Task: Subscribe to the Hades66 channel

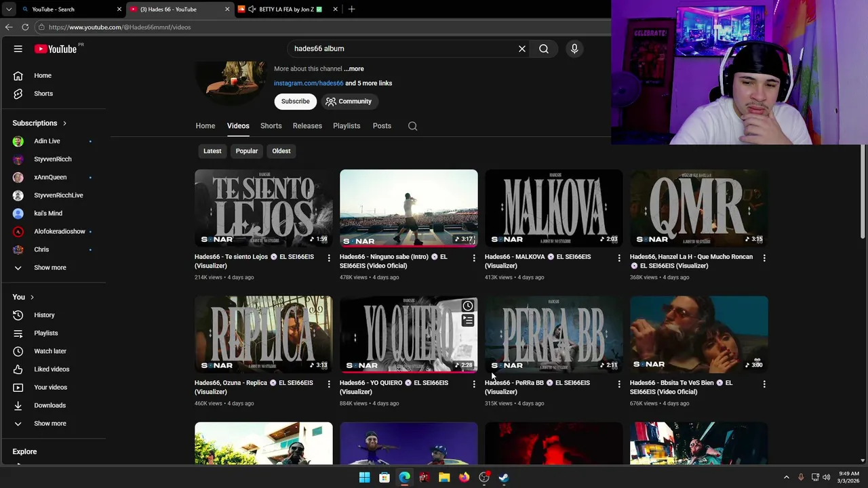Action: click(x=296, y=102)
